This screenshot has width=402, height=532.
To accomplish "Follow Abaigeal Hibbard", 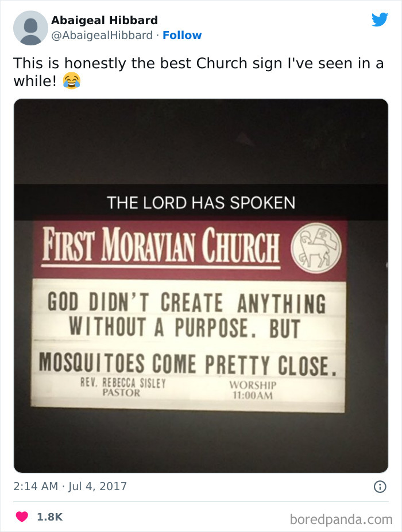I will coord(182,35).
